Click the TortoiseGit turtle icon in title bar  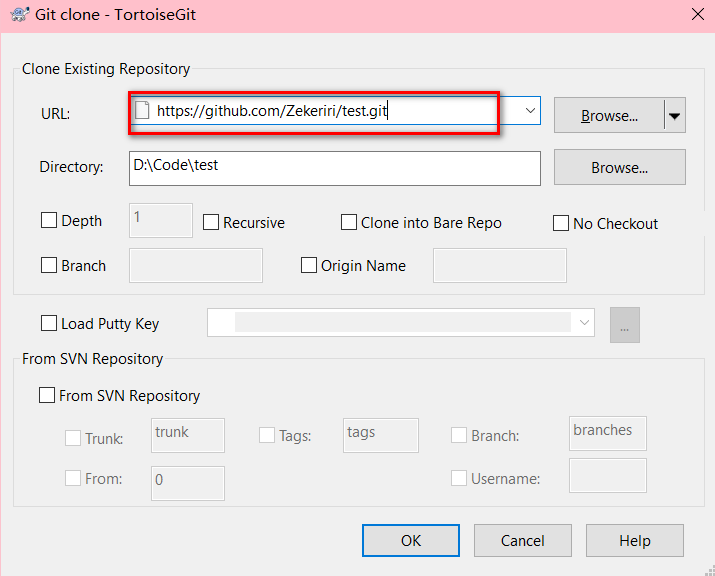click(20, 14)
